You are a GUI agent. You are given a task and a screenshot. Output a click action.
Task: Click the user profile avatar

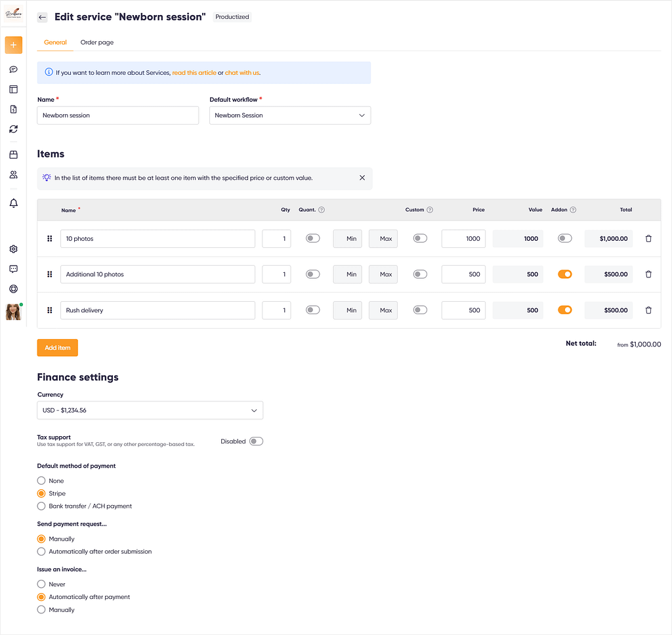13,312
